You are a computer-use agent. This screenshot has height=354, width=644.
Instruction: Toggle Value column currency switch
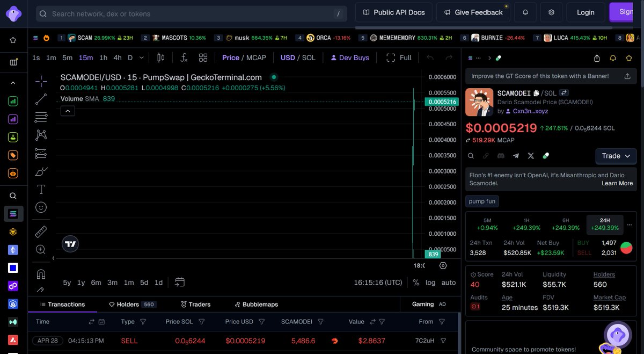pos(372,322)
